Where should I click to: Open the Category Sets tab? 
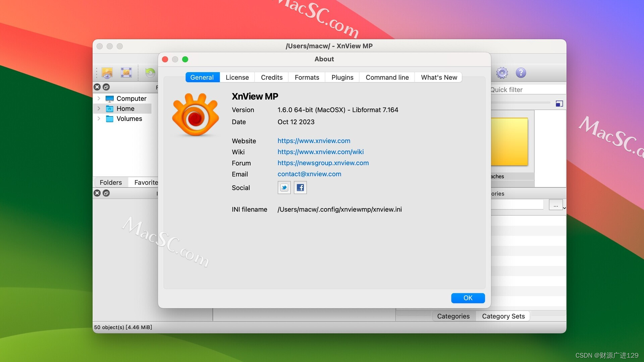pyautogui.click(x=503, y=316)
